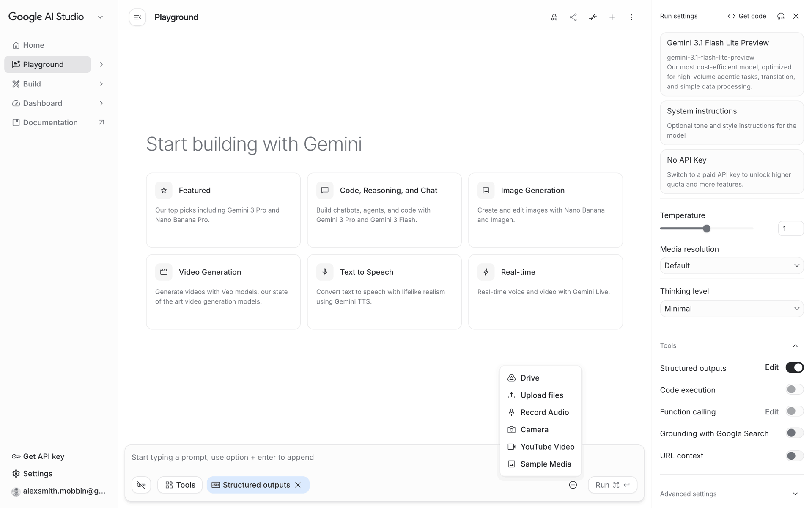Open the System instructions card
Screen dimensions: 812x508
[x=732, y=123]
